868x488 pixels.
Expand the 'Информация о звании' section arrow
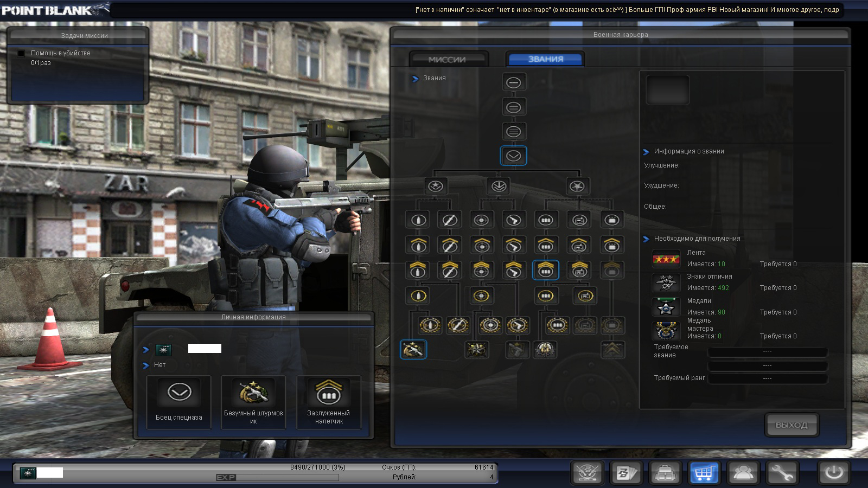(646, 152)
